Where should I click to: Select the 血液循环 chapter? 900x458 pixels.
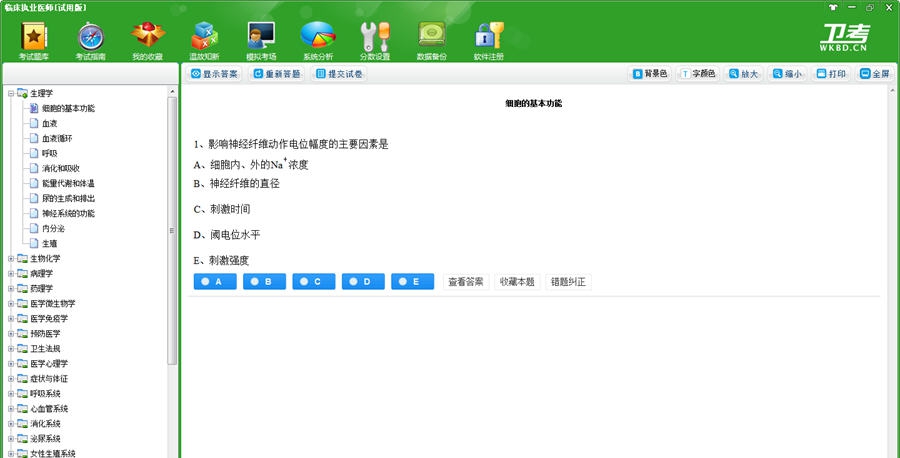(57, 138)
